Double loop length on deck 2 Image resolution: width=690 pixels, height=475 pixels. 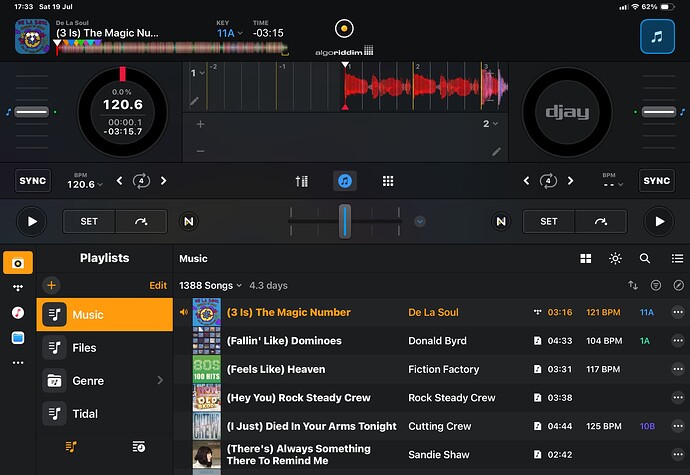coord(570,181)
